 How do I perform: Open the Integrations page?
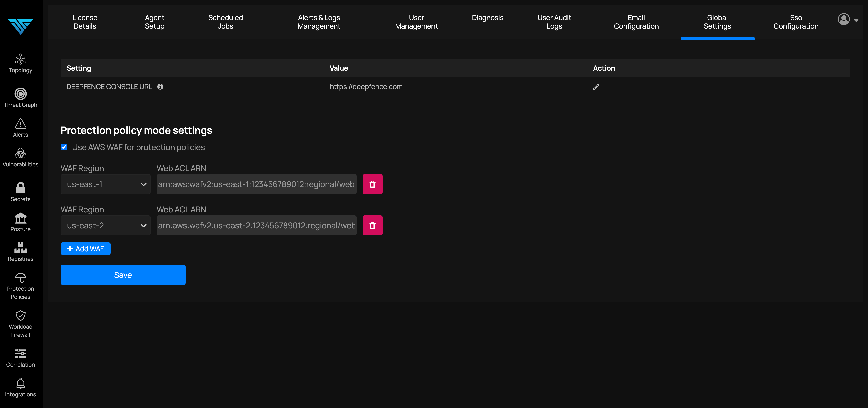point(20,388)
